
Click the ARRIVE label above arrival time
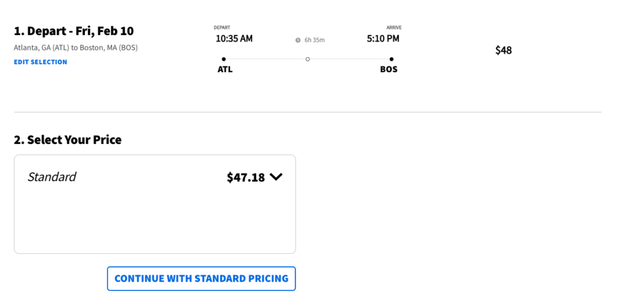(394, 28)
